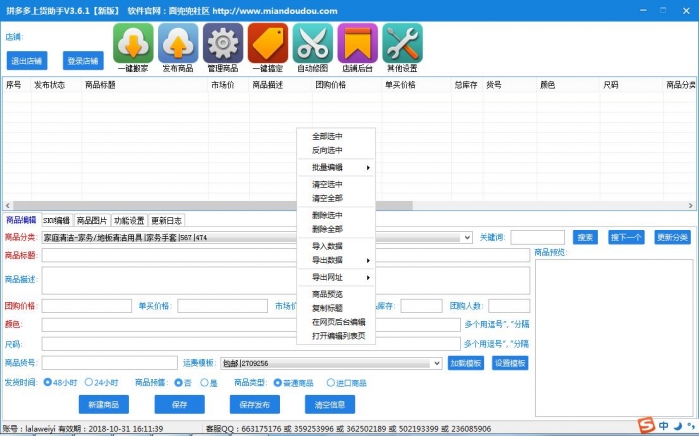Click the 总库存 column header
Image resolution: width=699 pixels, height=436 pixels.
point(467,85)
